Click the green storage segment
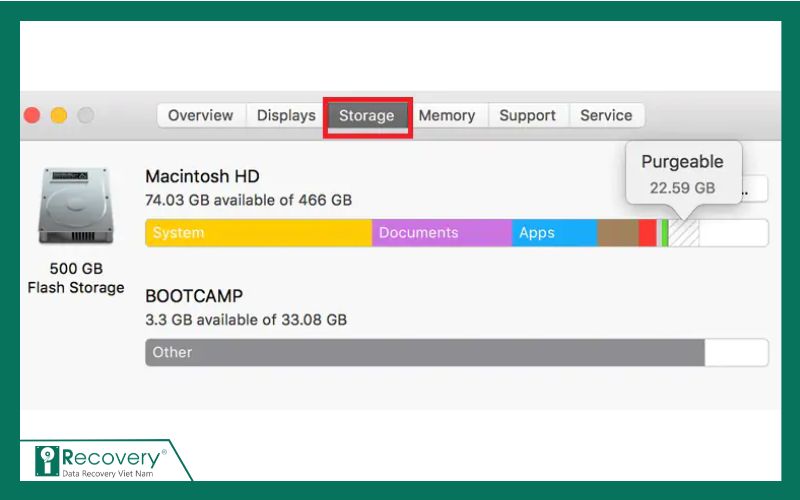Screen dimensions: 800x500 click(x=665, y=233)
